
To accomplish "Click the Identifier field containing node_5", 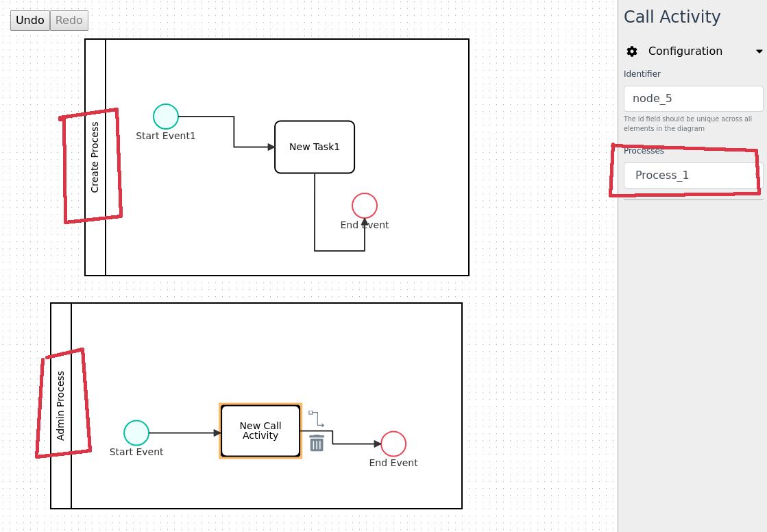I will click(x=692, y=98).
